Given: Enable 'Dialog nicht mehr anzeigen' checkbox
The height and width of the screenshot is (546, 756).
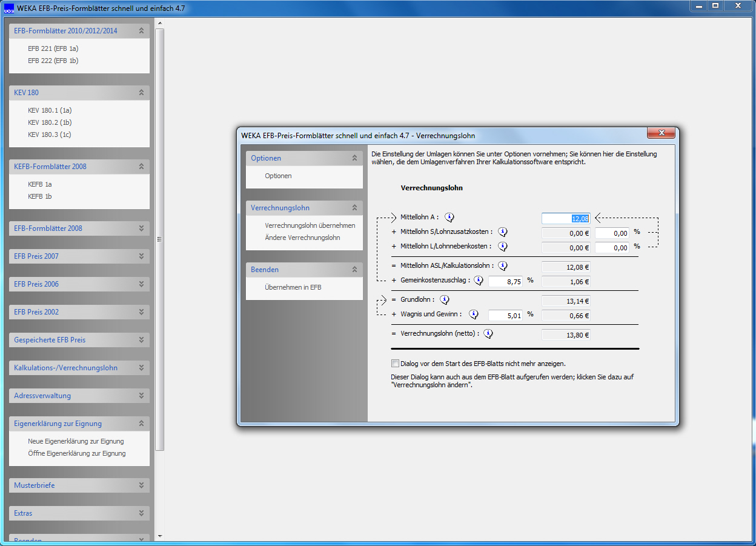Looking at the screenshot, I should point(396,364).
